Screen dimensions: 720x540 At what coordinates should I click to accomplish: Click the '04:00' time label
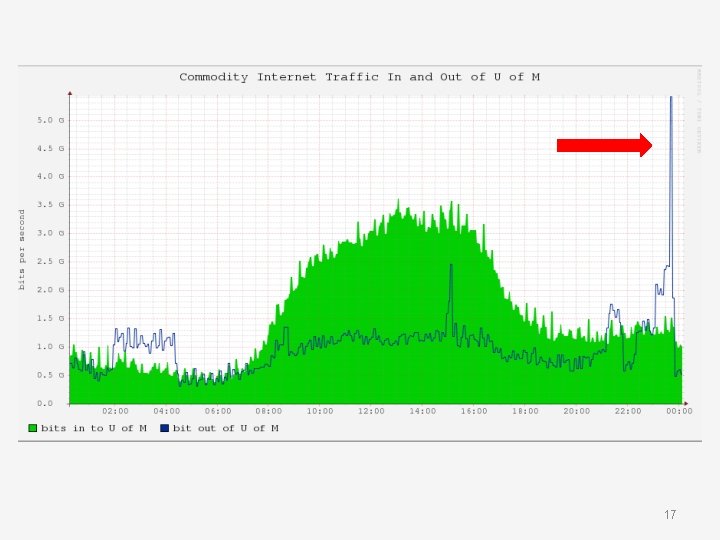pyautogui.click(x=166, y=411)
